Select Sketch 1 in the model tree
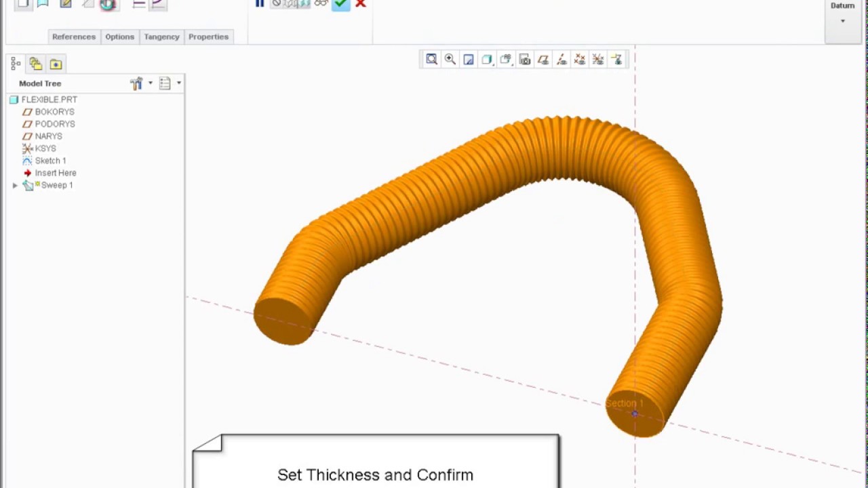Image resolution: width=868 pixels, height=488 pixels. click(x=50, y=161)
